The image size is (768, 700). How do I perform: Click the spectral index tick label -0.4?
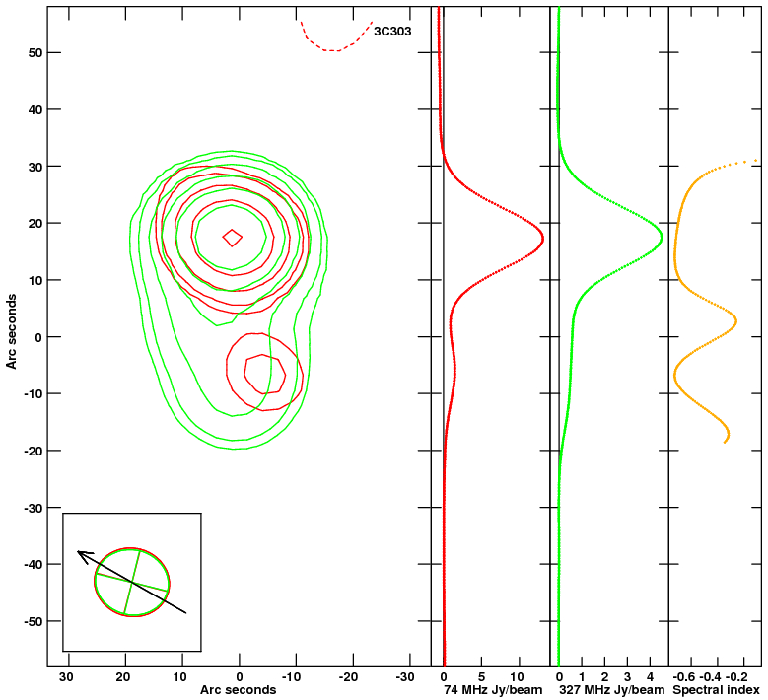tap(710, 677)
